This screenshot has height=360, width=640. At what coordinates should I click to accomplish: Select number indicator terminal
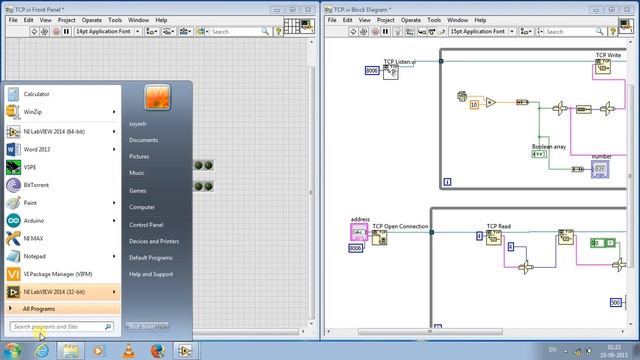600,169
